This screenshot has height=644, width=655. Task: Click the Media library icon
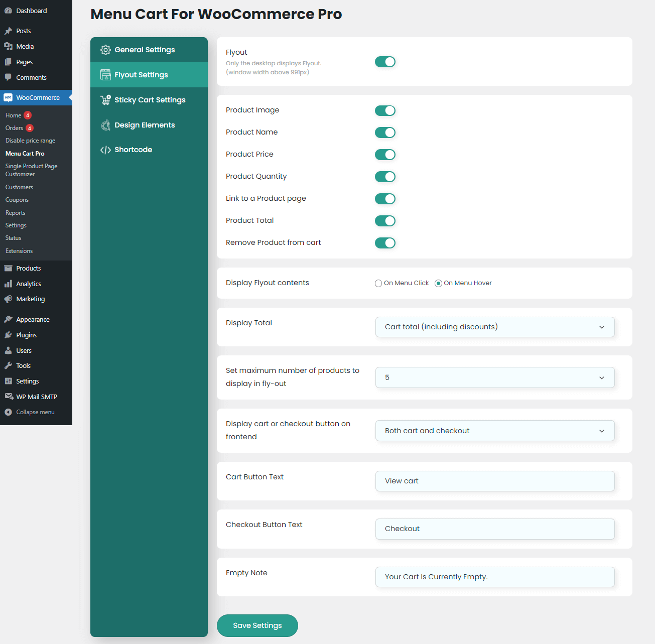[8, 47]
